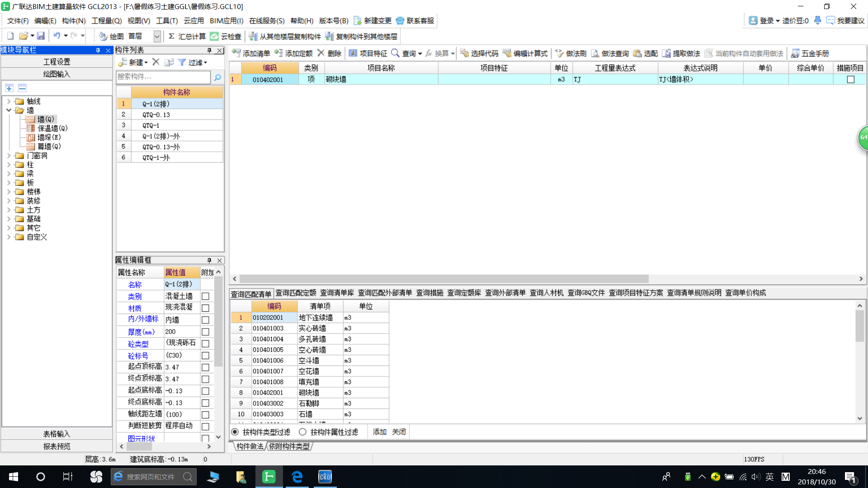Click 从其他楼层复制构件 toolbar button
Image resolution: width=868 pixels, height=488 pixels.
click(285, 36)
